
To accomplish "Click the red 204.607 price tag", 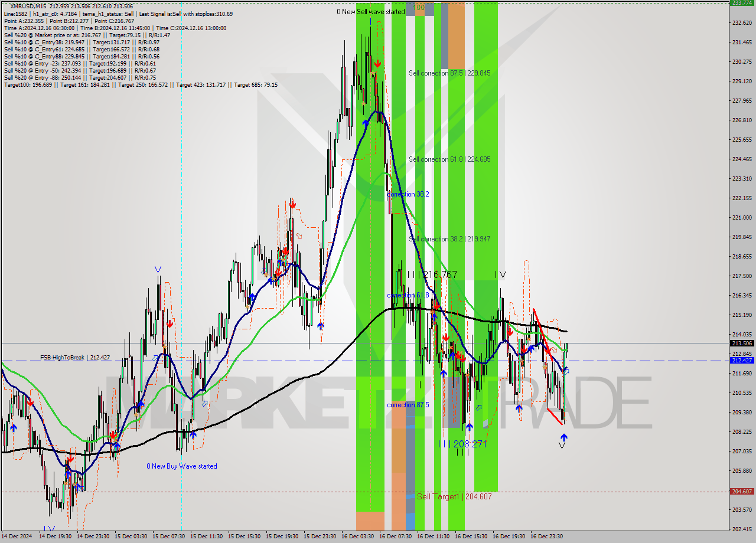I will [x=742, y=491].
